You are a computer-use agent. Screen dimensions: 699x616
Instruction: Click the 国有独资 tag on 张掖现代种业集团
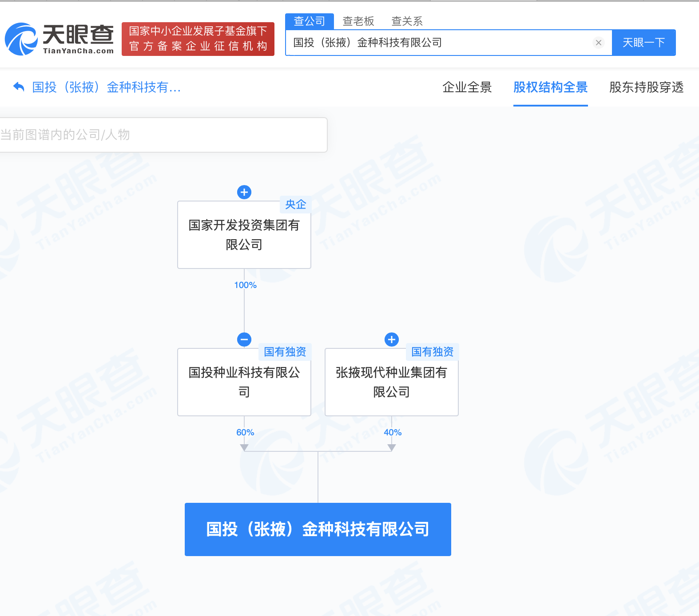pos(433,352)
